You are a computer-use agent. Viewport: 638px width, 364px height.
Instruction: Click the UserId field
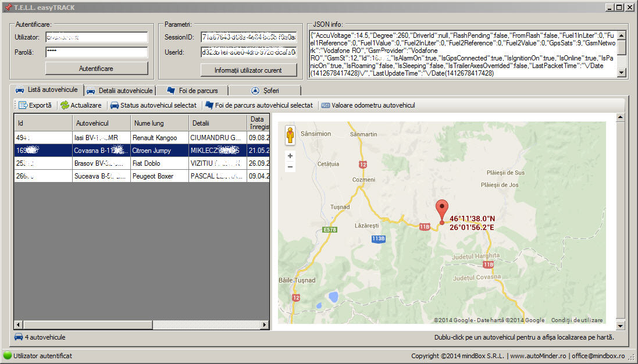coord(248,52)
